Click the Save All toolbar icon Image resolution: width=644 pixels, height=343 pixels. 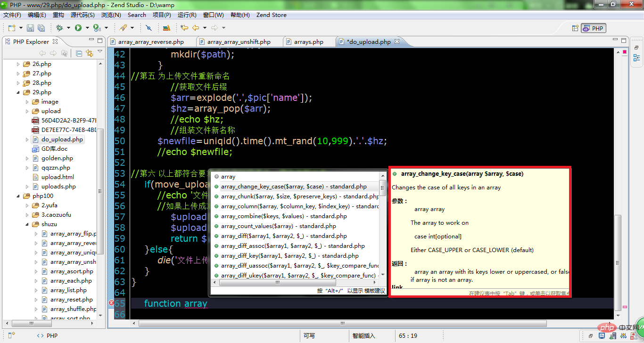(x=41, y=28)
